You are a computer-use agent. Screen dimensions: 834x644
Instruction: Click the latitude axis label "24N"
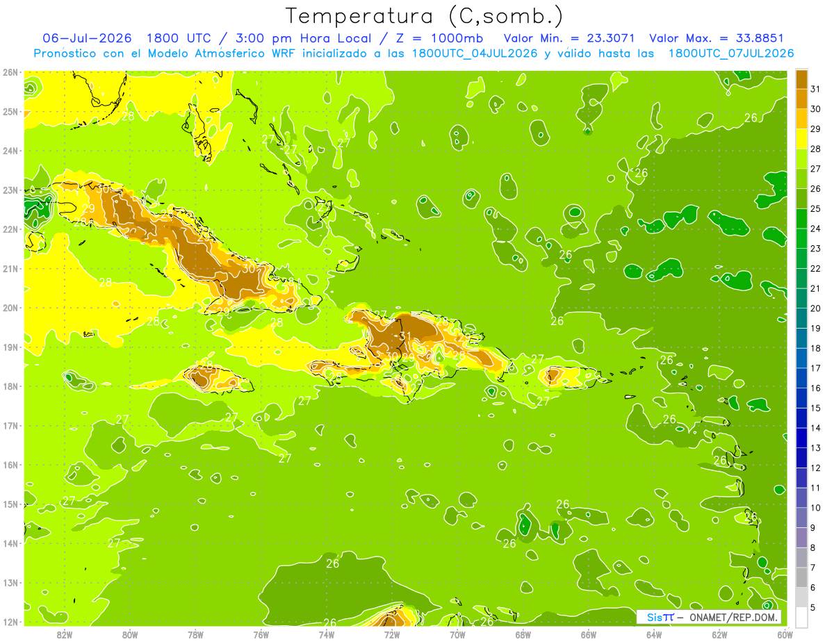click(x=10, y=150)
